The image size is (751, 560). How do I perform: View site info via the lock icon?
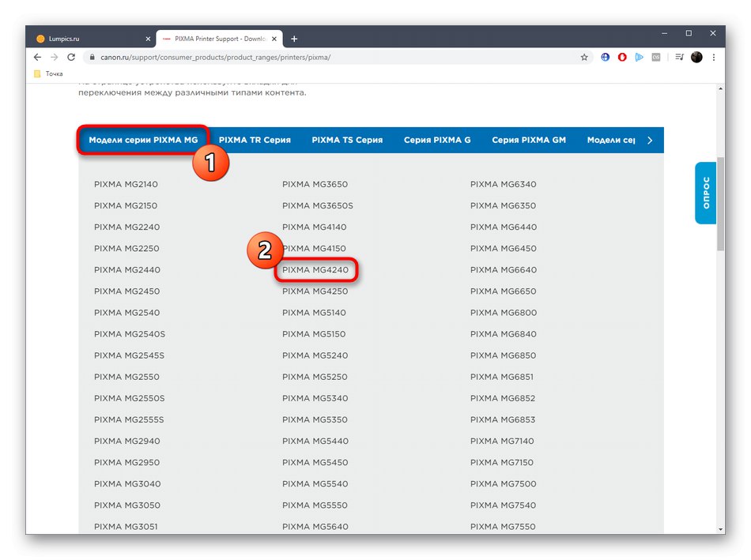coord(92,57)
